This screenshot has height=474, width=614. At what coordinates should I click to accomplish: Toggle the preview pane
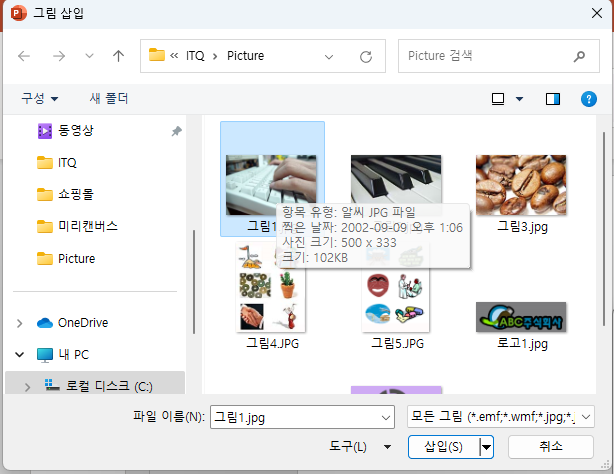[553, 99]
